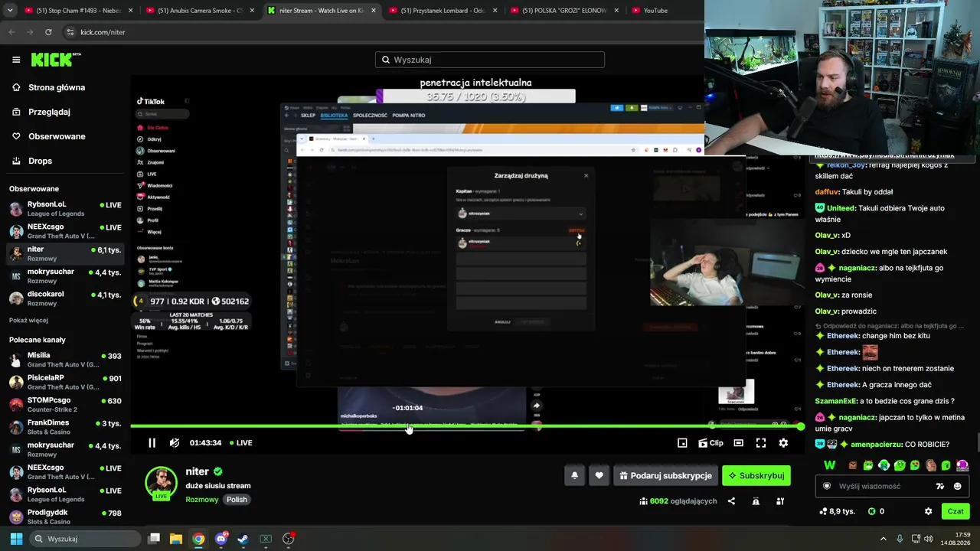Open Prodigyddk recommended channel
Screen dimensions: 980x551
(x=65, y=517)
